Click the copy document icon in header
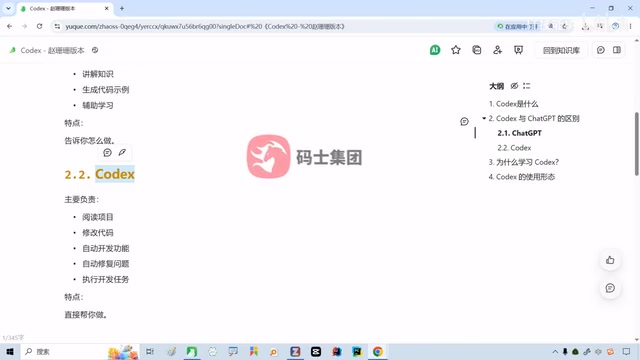 476,50
